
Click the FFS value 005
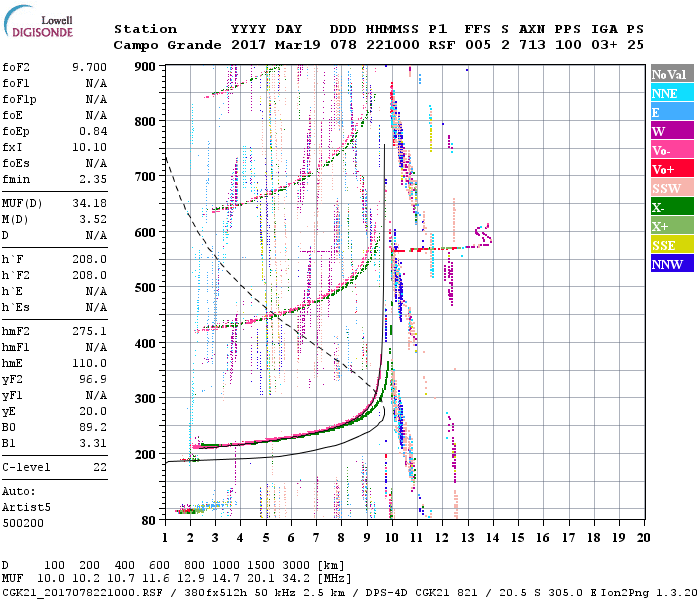[478, 45]
